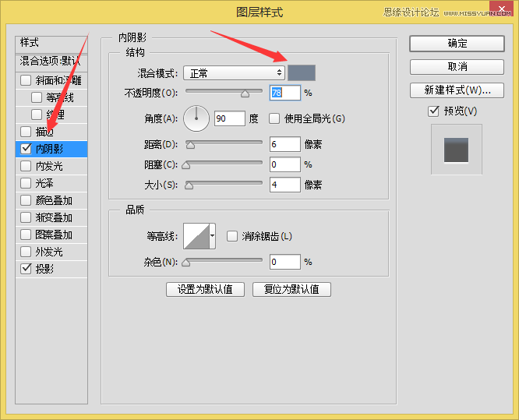Focus the 角度 value field showing 90
519x420 pixels.
pyautogui.click(x=230, y=118)
